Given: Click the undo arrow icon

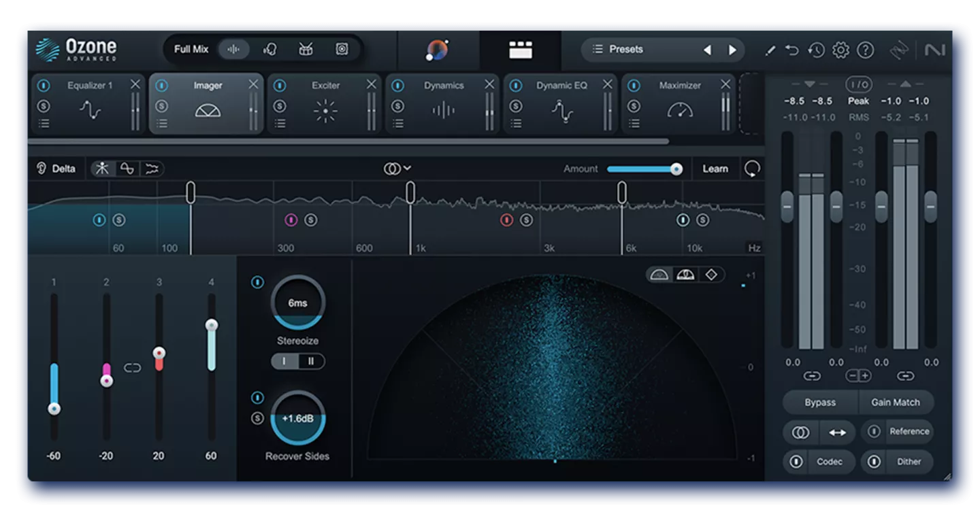Looking at the screenshot, I should coord(791,50).
